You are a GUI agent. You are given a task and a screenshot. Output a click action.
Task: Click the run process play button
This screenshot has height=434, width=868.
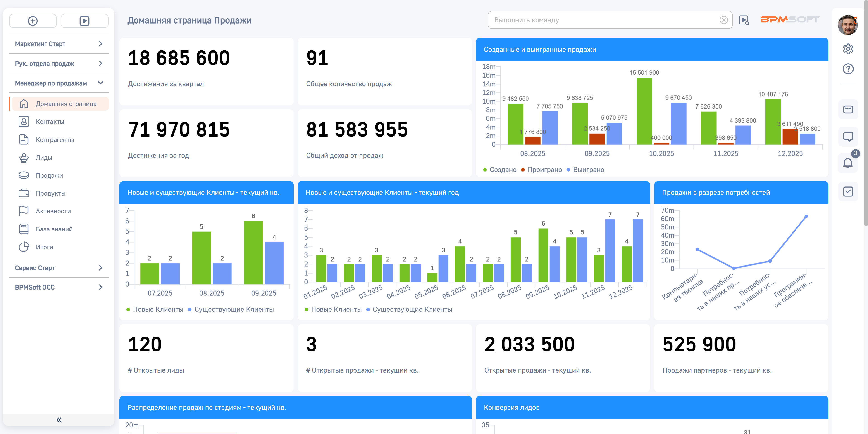84,21
